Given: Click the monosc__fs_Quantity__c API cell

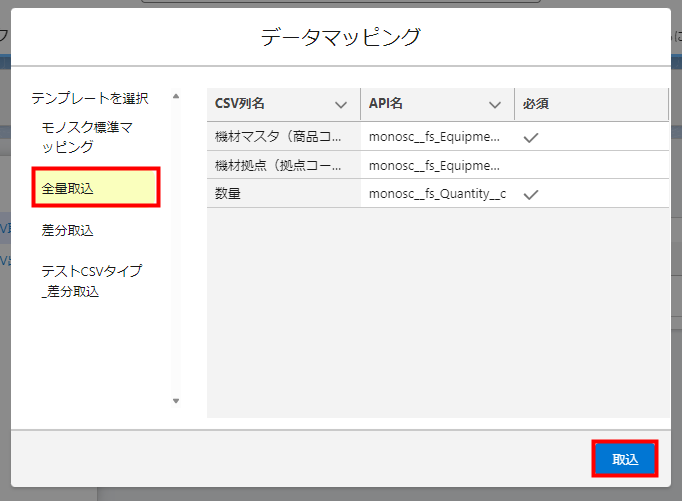Looking at the screenshot, I should (x=436, y=194).
